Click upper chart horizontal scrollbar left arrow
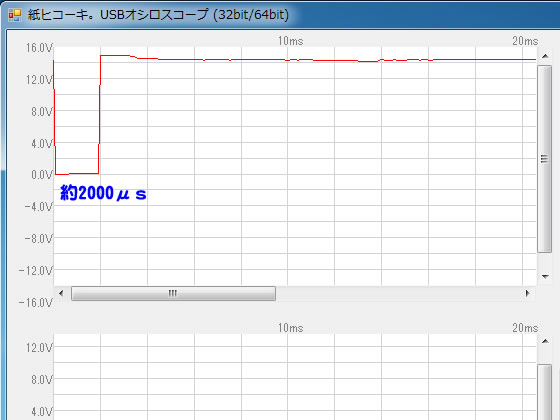560x420 pixels. (61, 293)
